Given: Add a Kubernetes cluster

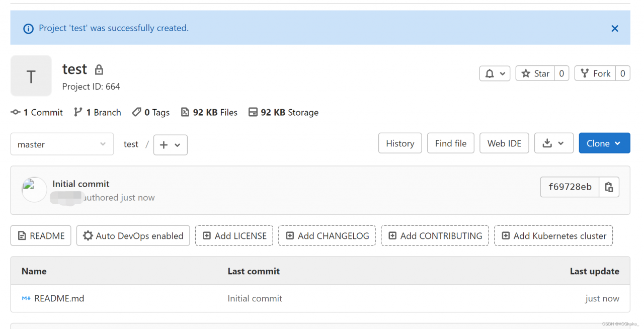Looking at the screenshot, I should pos(553,236).
